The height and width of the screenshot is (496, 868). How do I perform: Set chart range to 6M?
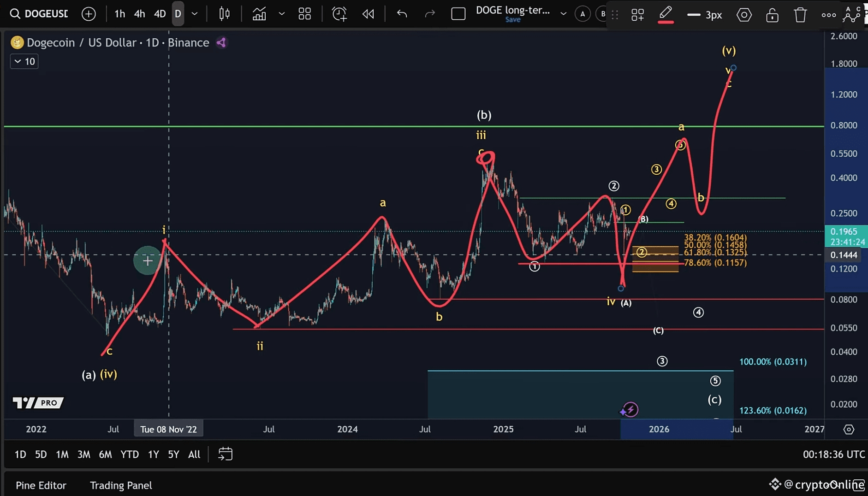click(105, 454)
